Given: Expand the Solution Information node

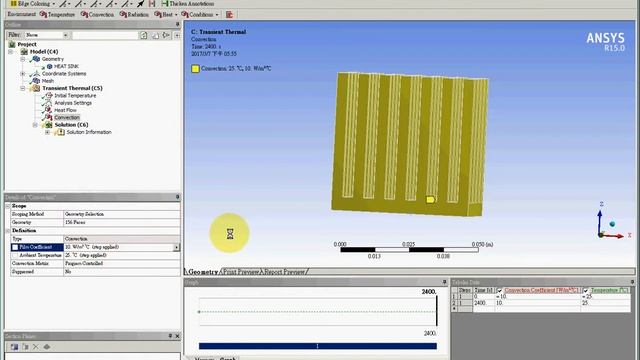Looking at the screenshot, I should (47, 132).
